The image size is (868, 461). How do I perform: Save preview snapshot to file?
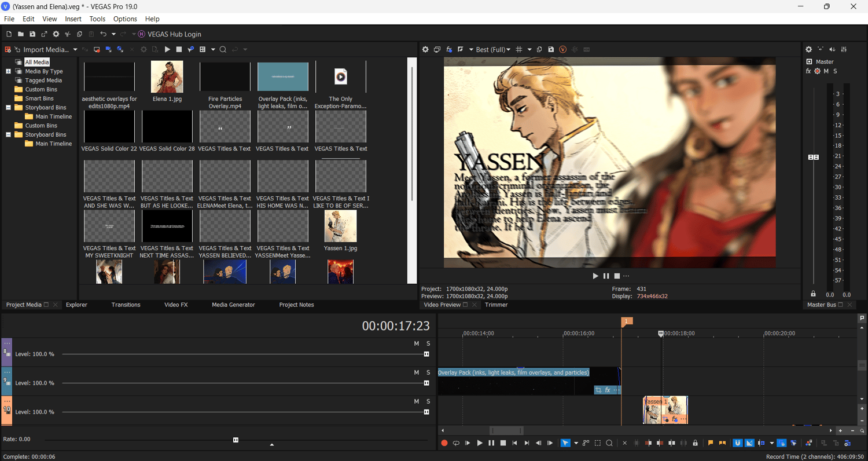point(551,50)
